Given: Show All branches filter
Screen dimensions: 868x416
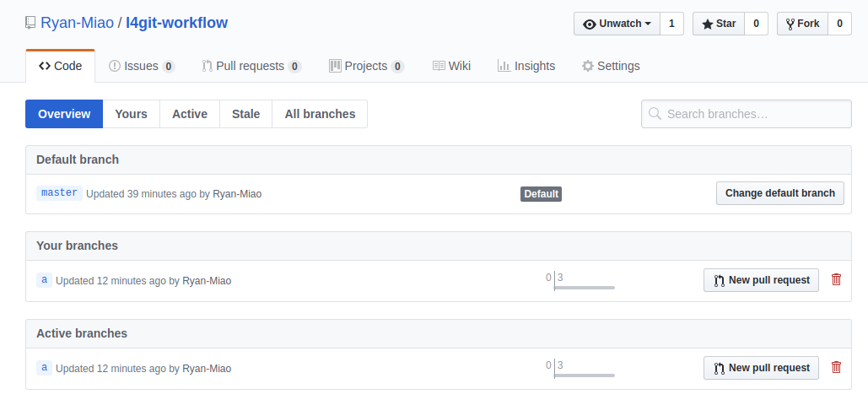Looking at the screenshot, I should coord(320,114).
